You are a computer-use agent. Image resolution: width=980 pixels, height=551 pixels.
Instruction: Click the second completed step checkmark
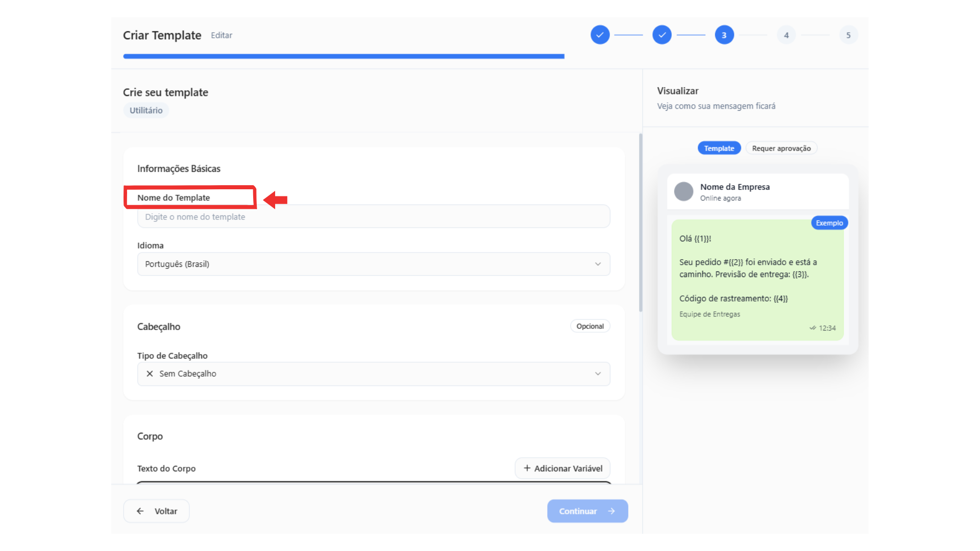(x=661, y=35)
